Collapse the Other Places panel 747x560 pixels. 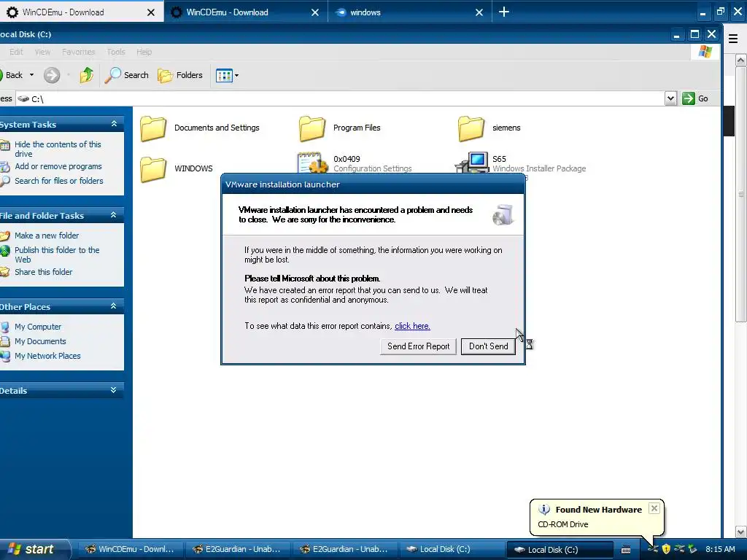coord(113,306)
